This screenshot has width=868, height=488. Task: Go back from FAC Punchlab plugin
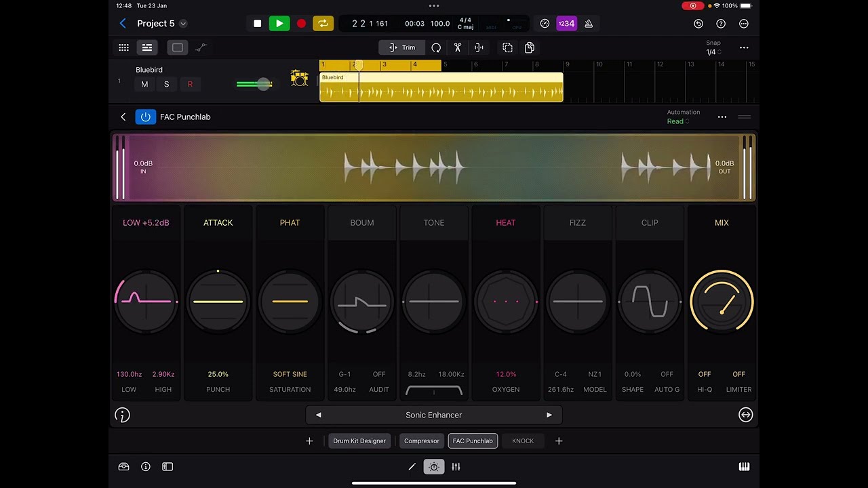(x=123, y=117)
